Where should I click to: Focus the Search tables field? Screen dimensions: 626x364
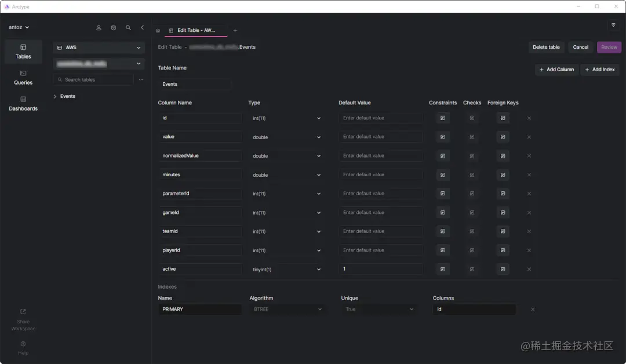click(93, 79)
